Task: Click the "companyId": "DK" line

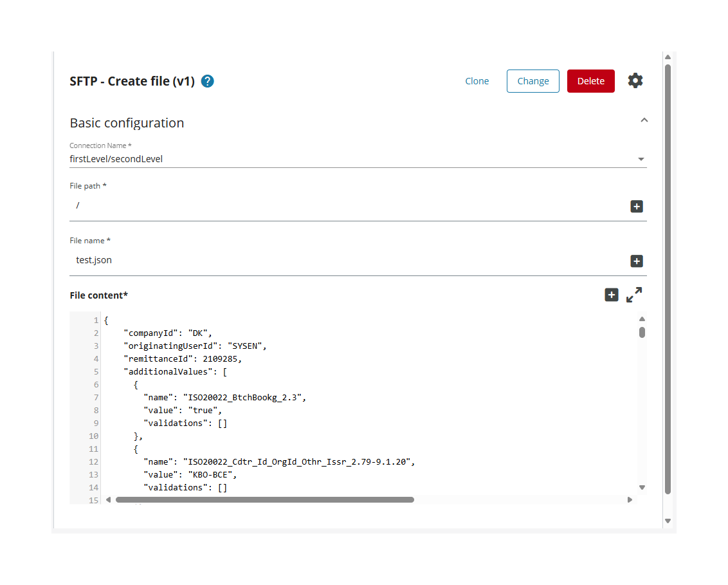Action: (168, 333)
